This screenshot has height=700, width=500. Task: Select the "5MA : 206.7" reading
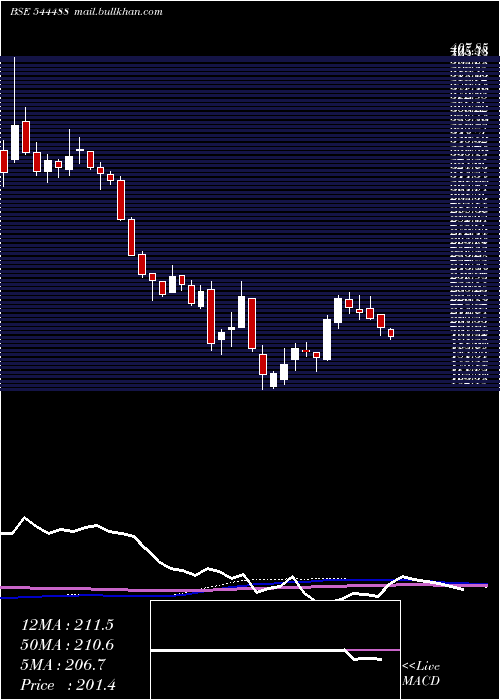tap(63, 665)
